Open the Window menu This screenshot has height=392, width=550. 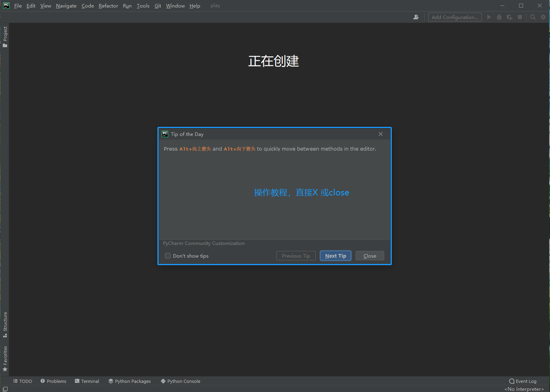coord(175,6)
